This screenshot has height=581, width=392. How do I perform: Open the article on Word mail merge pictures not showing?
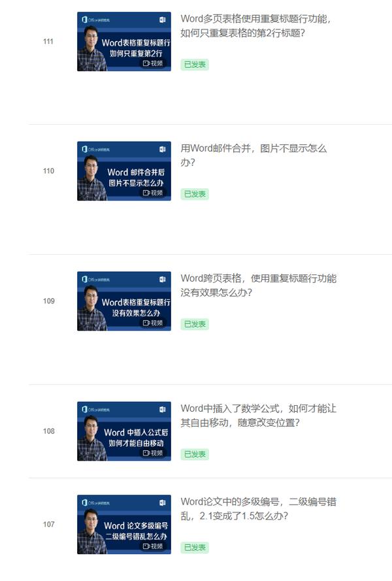[253, 156]
